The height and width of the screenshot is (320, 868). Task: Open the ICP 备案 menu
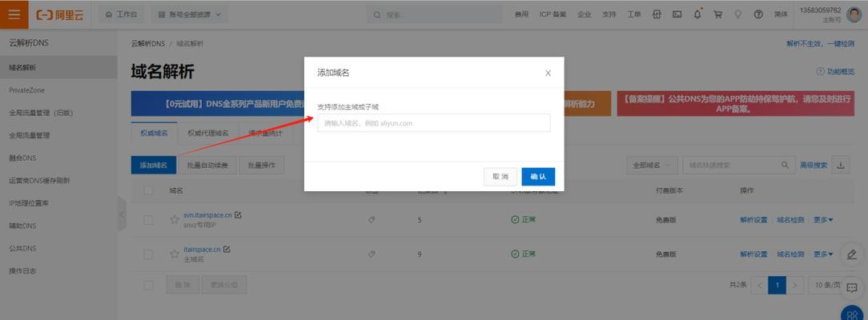[x=553, y=15]
